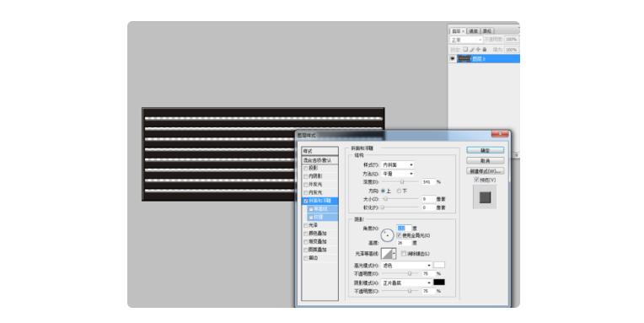Switch to the Channels (通道) tab
The width and height of the screenshot is (644, 323).
(474, 31)
